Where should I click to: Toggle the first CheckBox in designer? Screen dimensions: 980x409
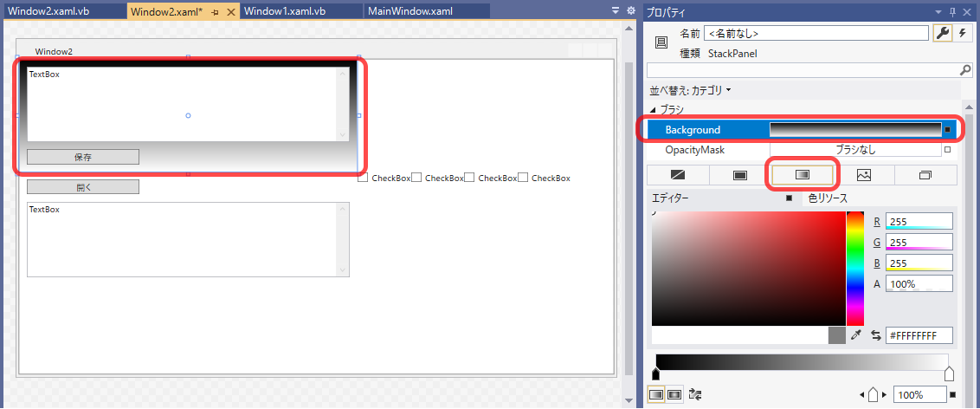coord(363,178)
